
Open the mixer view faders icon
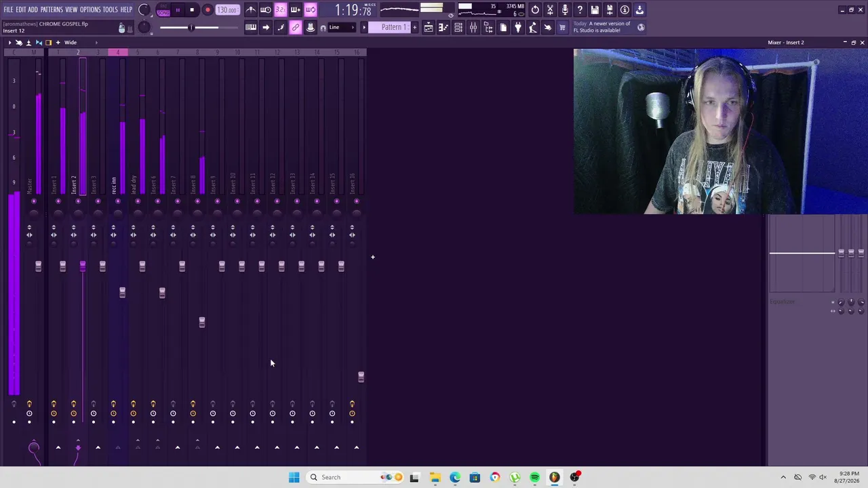[x=473, y=28]
